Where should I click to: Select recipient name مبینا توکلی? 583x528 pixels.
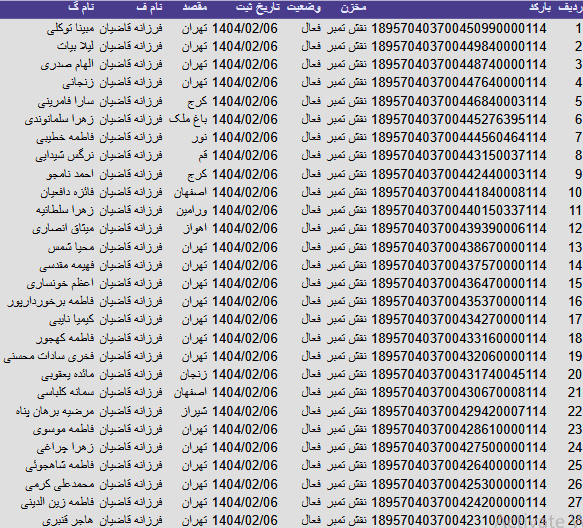71,28
